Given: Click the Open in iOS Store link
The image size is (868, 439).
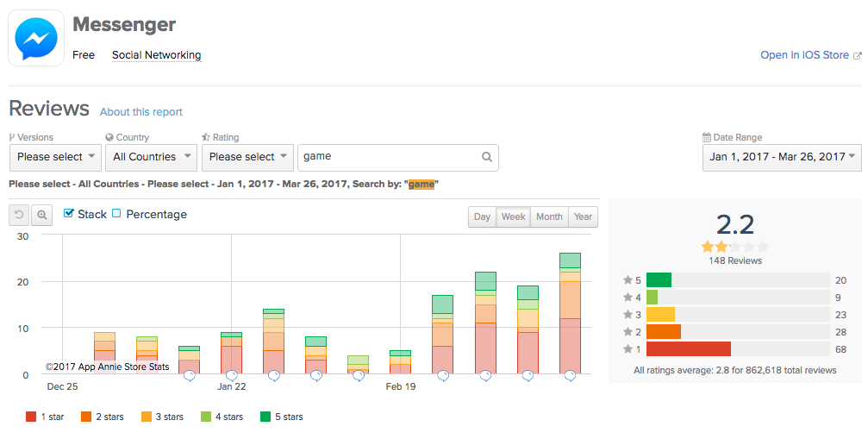Looking at the screenshot, I should click(804, 55).
